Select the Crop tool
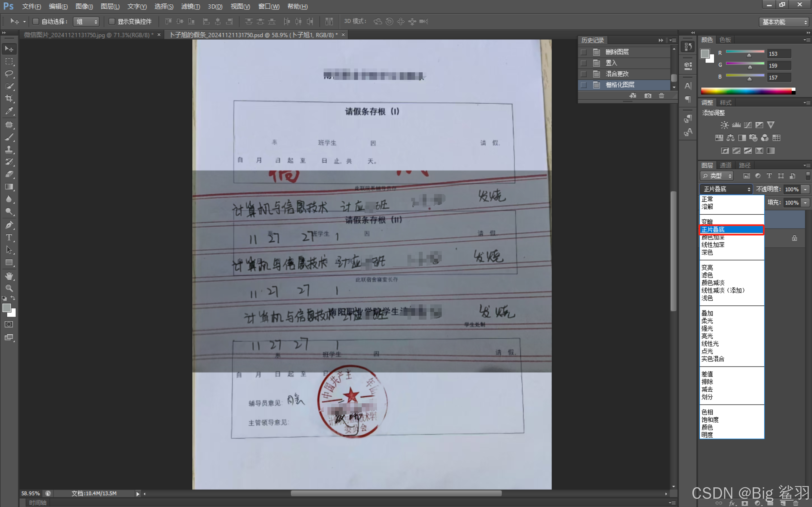This screenshot has height=507, width=812. 9,98
